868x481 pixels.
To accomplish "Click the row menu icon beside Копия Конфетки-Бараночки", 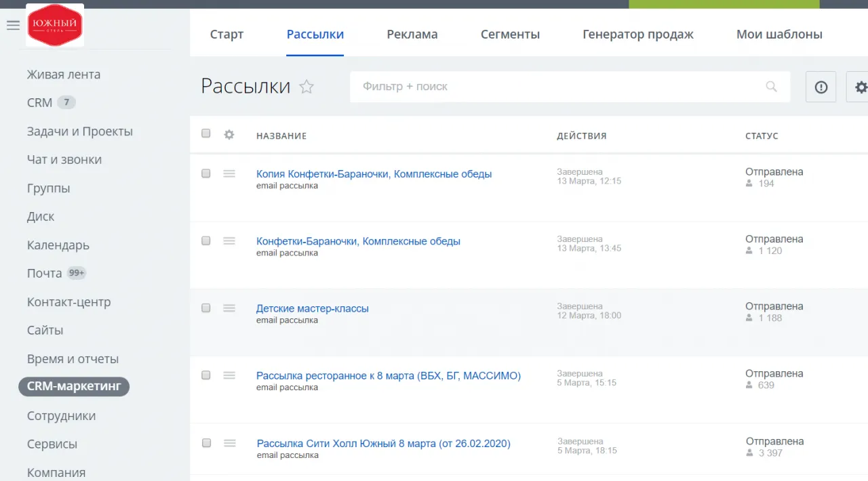I will pyautogui.click(x=229, y=173).
